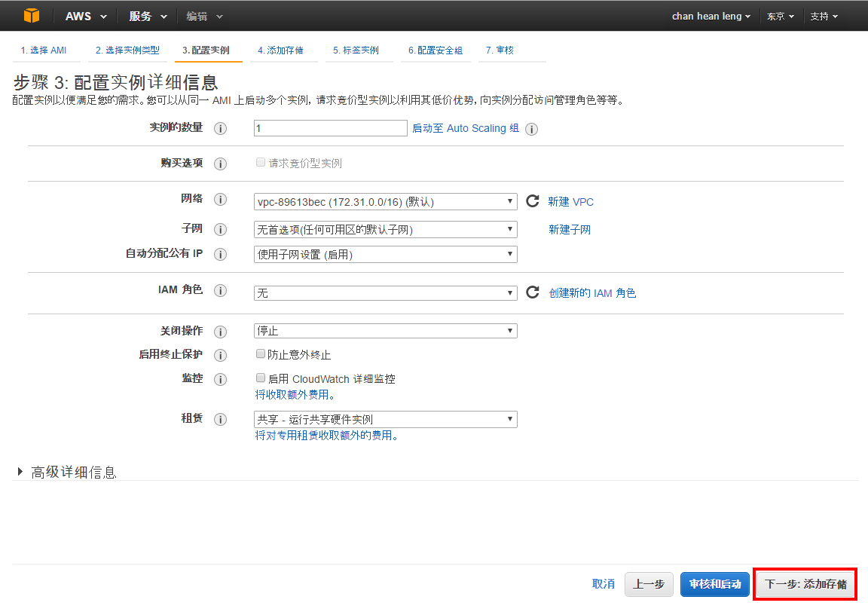Screen dimensions: 868x612
Task: Click the orange AWS cube logo
Action: tap(32, 16)
